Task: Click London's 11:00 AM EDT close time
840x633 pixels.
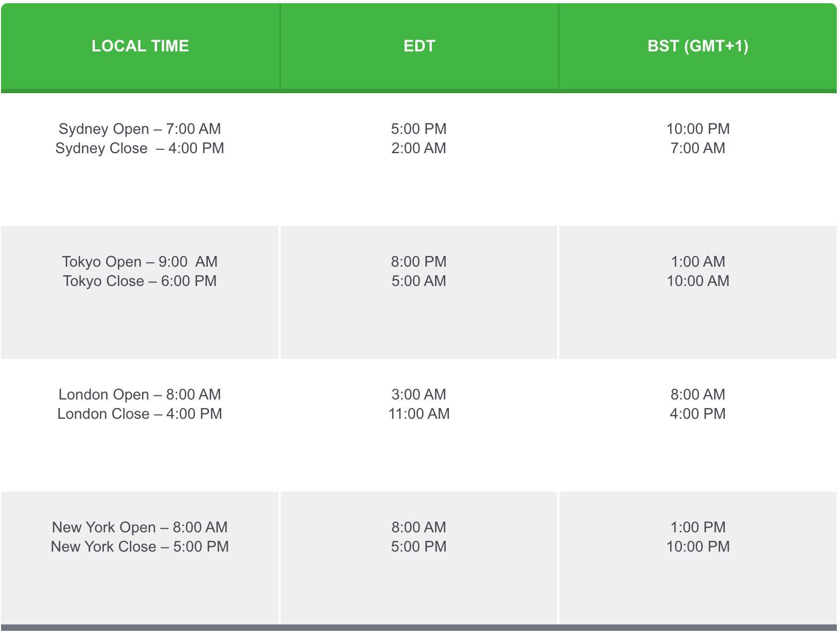Action: [x=419, y=414]
